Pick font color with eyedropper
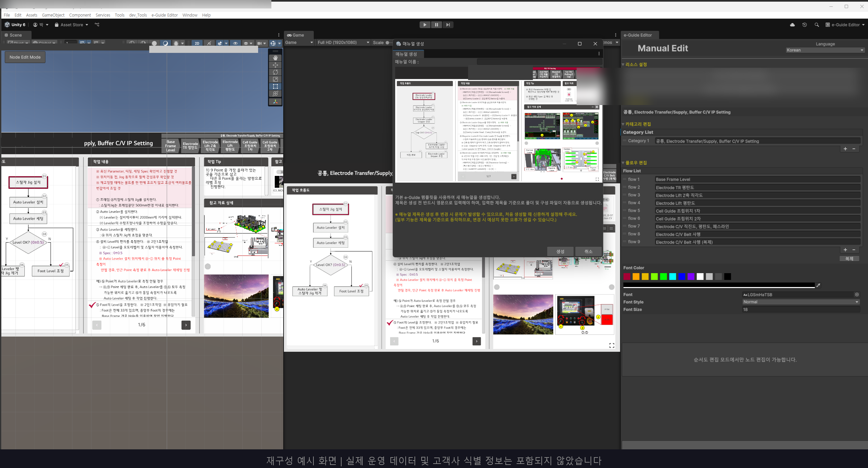Viewport: 868px width, 468px height. pyautogui.click(x=818, y=285)
